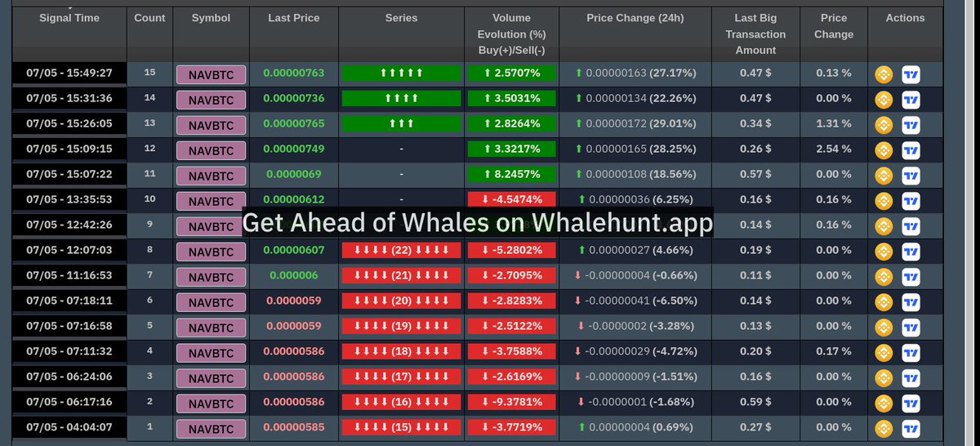Click TradingView icon in the 07:18:11 row
980x446 pixels.
911,302
